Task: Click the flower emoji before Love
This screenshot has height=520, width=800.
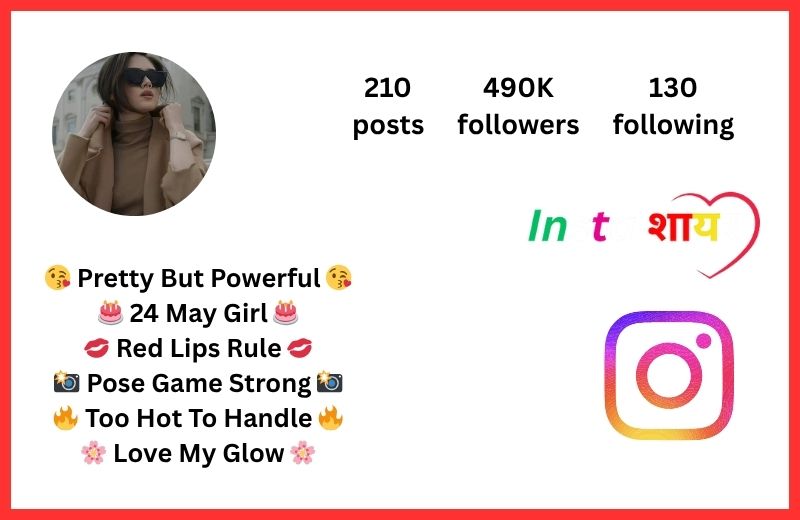Action: click(x=94, y=453)
